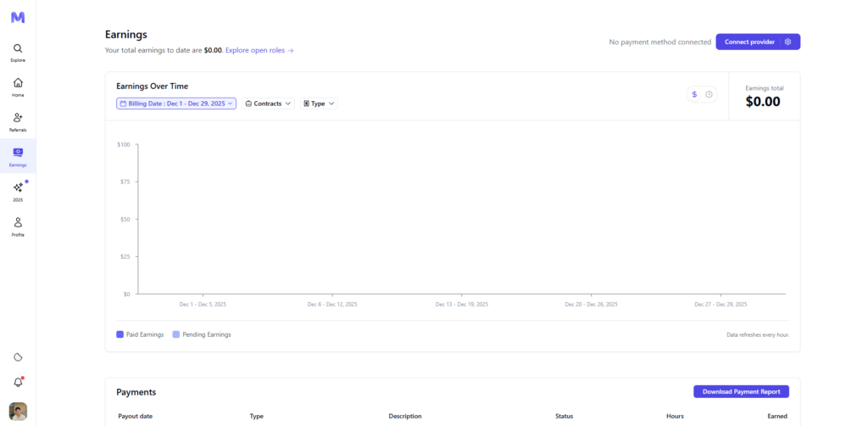The height and width of the screenshot is (426, 868).
Task: Select the Earnings sidebar tab
Action: click(x=18, y=156)
